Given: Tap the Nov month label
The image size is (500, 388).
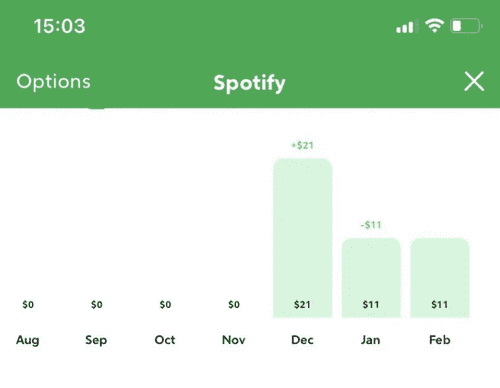Looking at the screenshot, I should (234, 340).
